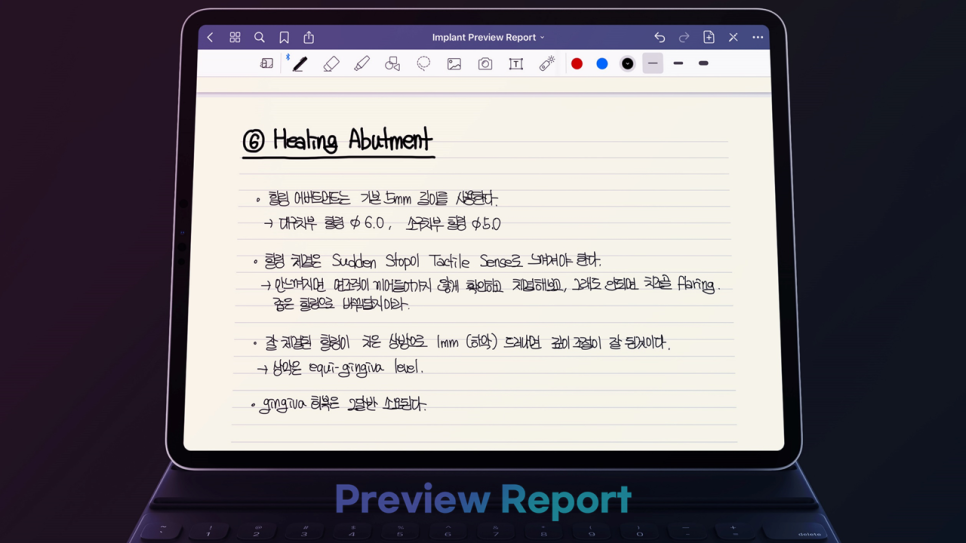
Task: Open the Image insert tool
Action: coord(454,64)
